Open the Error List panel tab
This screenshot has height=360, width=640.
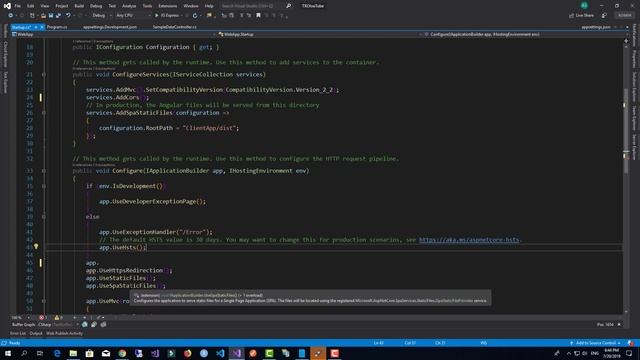18,333
